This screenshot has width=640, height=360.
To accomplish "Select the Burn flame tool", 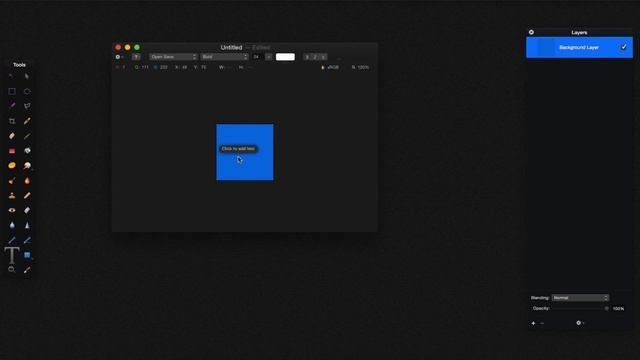I will pos(27,180).
